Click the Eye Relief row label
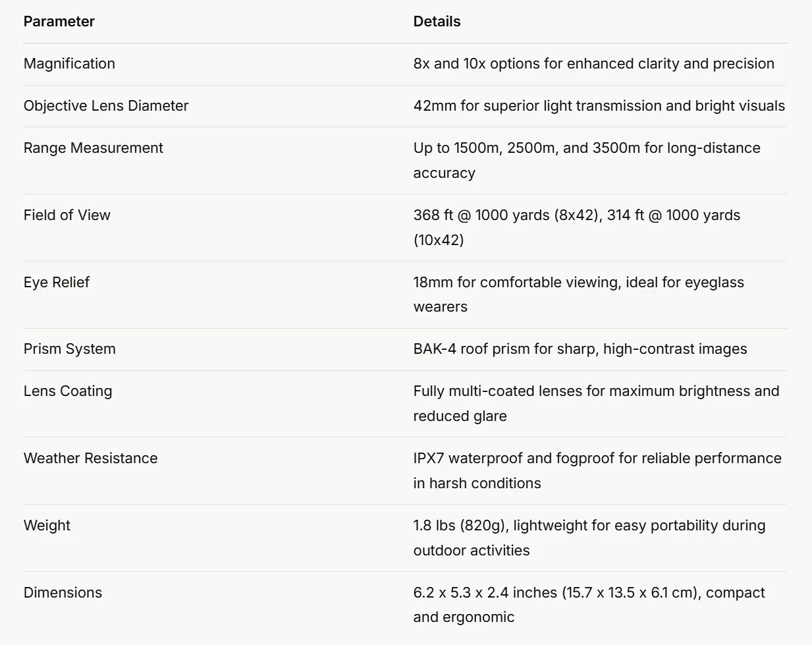The image size is (812, 645). pos(57,282)
